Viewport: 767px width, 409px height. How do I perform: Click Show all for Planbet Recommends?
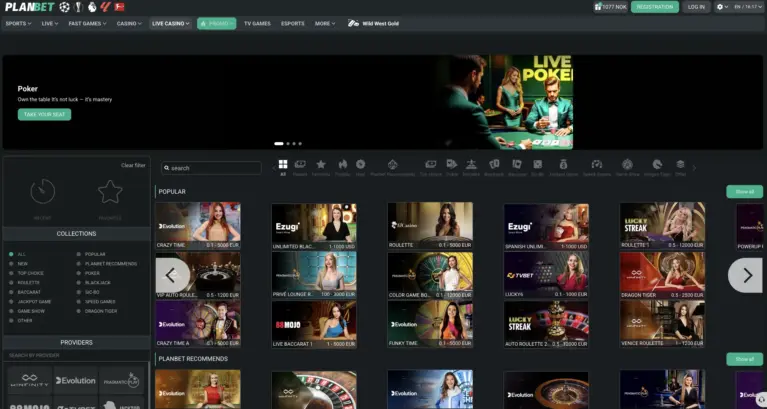click(744, 359)
